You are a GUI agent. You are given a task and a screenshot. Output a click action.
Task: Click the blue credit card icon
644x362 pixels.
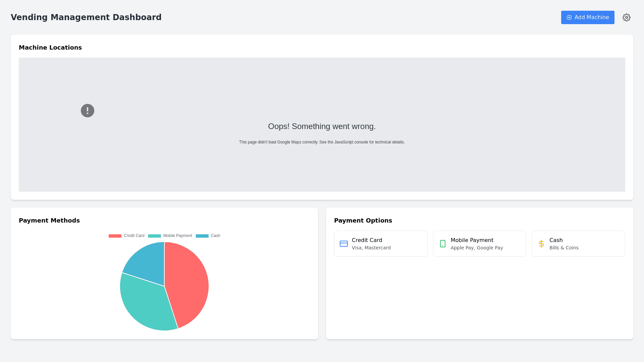tap(343, 244)
